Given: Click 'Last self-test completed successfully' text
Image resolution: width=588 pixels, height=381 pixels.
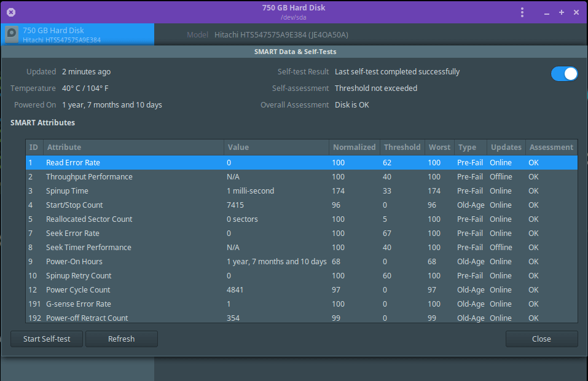Looking at the screenshot, I should [x=397, y=72].
